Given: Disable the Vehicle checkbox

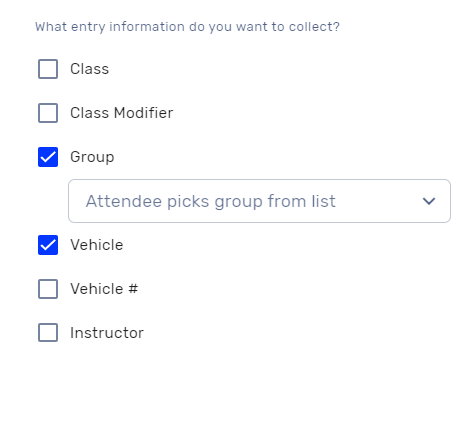Looking at the screenshot, I should (48, 245).
